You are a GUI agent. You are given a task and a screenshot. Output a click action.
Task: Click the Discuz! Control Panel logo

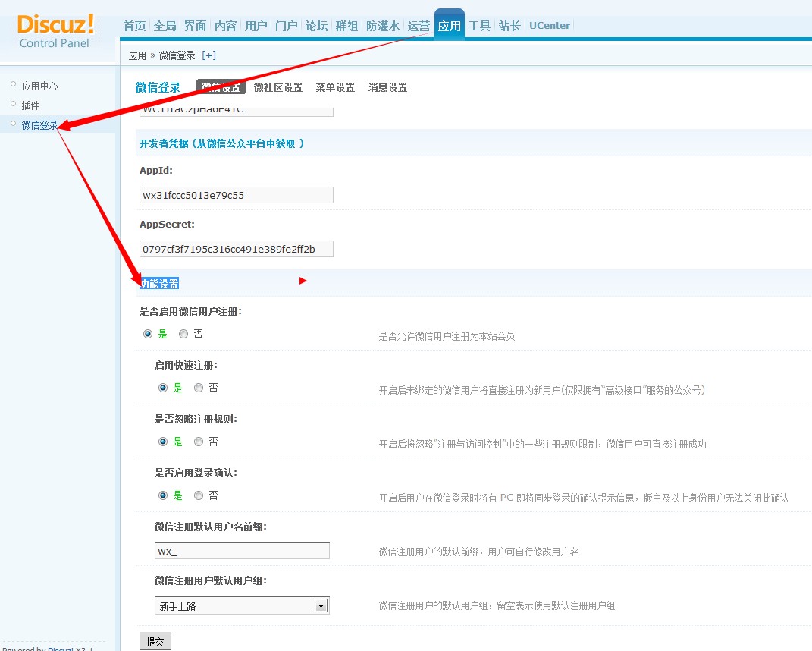click(x=55, y=32)
